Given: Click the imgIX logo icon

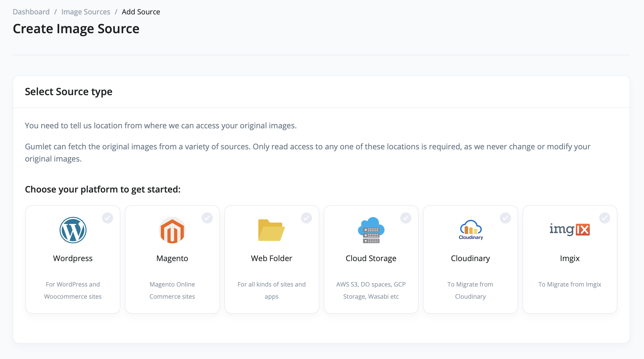Looking at the screenshot, I should click(x=570, y=230).
